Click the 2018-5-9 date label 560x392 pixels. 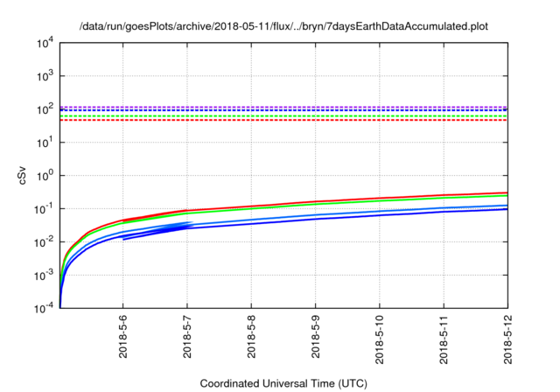pyautogui.click(x=315, y=337)
